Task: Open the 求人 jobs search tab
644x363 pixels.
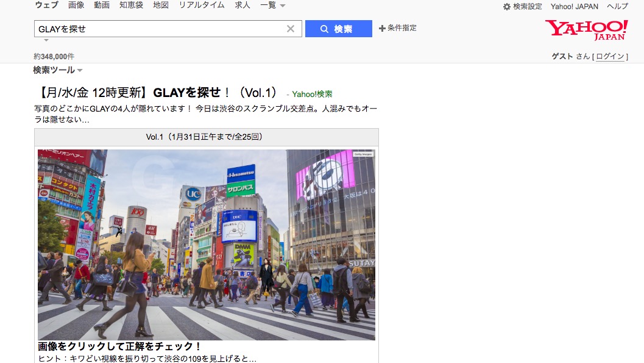Action: click(242, 5)
